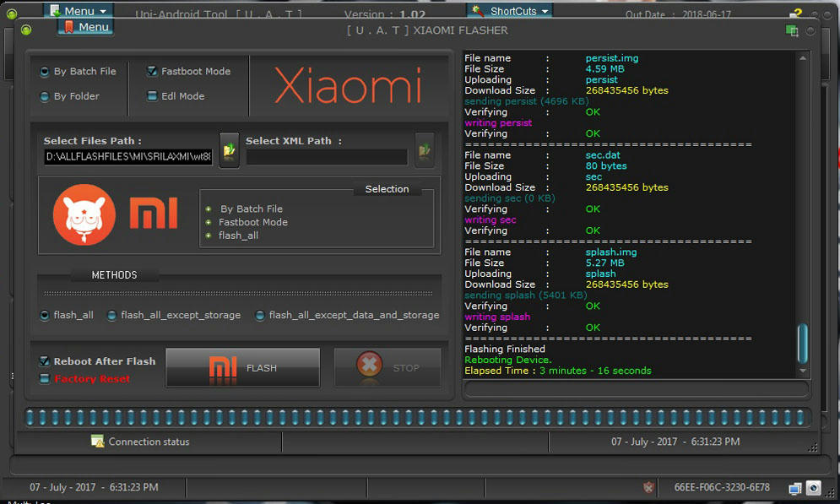
Task: Click the '[ U . A. T ] XIAOMI FLASHER' window title
Action: click(427, 30)
